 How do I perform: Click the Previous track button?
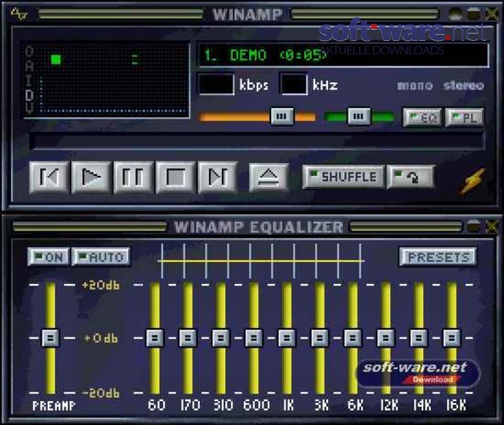(48, 177)
